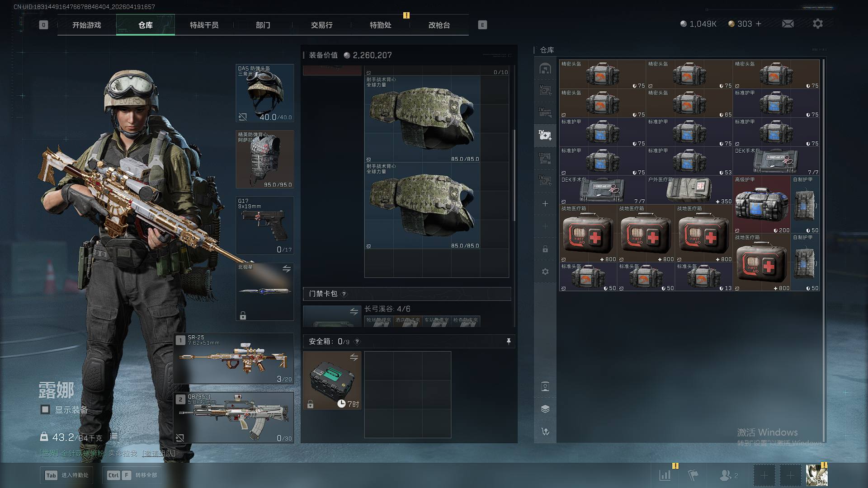Toggle 显示装备 checkbox
Viewport: 868px width, 488px height.
coord(45,409)
